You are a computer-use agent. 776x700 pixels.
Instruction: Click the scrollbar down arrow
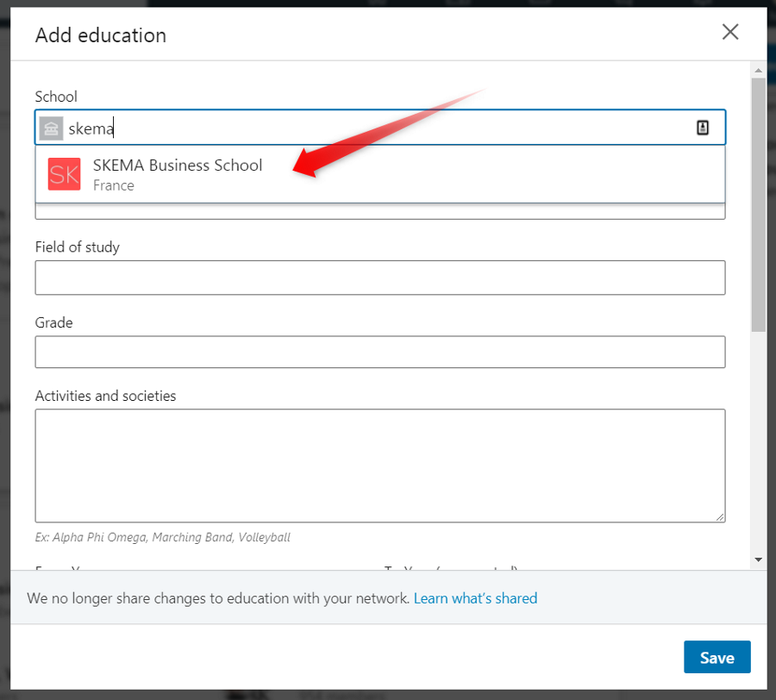point(758,560)
